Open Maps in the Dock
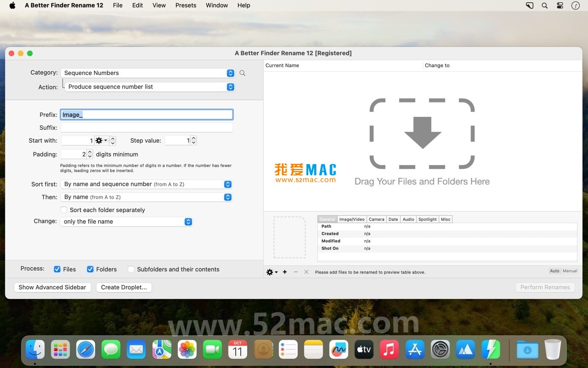Screen dimensions: 588x368 [161, 350]
